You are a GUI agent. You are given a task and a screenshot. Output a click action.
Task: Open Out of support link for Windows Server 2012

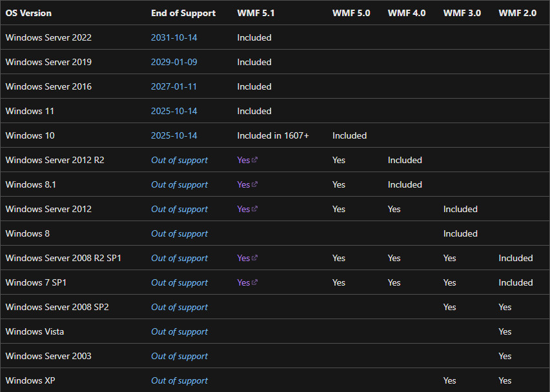179,209
